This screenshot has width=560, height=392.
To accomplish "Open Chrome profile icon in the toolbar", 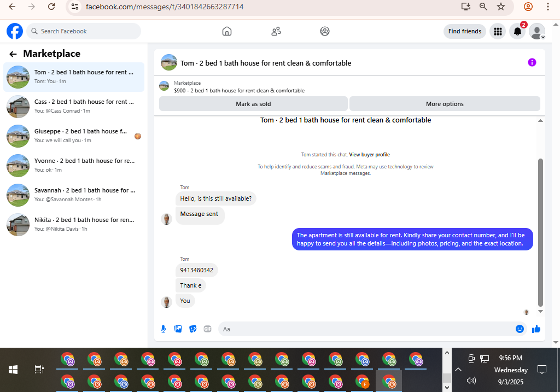I will pyautogui.click(x=528, y=7).
